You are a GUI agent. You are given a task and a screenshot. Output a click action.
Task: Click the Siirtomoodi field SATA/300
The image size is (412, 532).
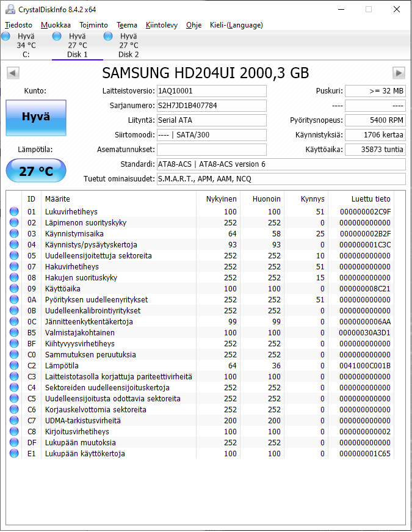coord(212,135)
